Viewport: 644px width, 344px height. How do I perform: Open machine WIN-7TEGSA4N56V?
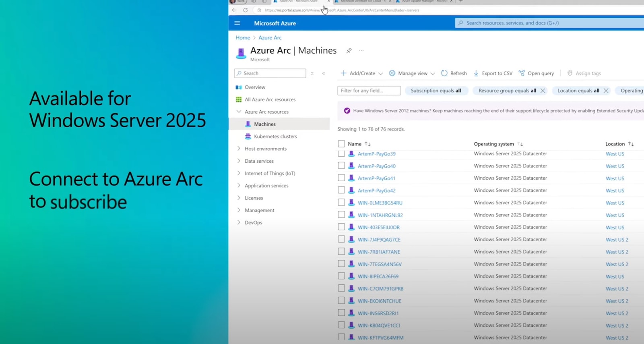380,264
